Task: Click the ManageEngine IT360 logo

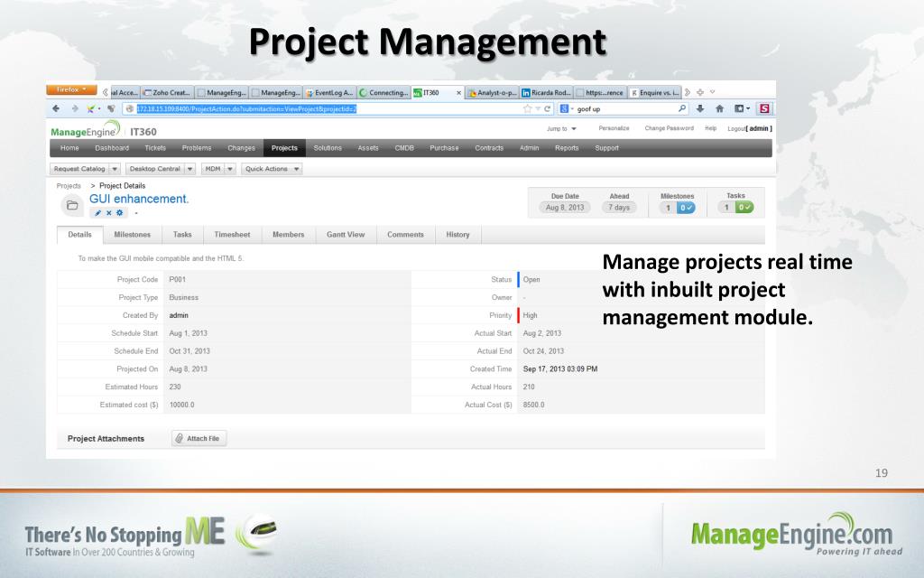Action: [104, 130]
